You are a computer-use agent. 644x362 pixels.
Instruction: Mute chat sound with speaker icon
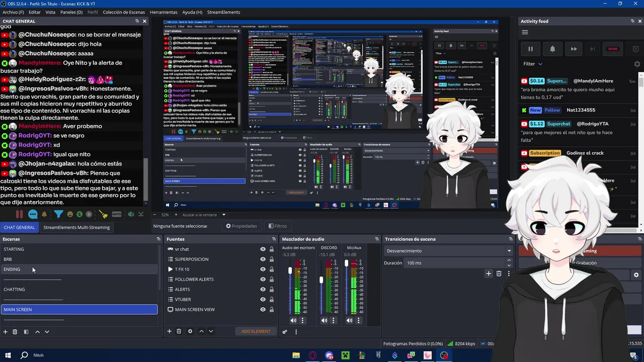(131, 214)
